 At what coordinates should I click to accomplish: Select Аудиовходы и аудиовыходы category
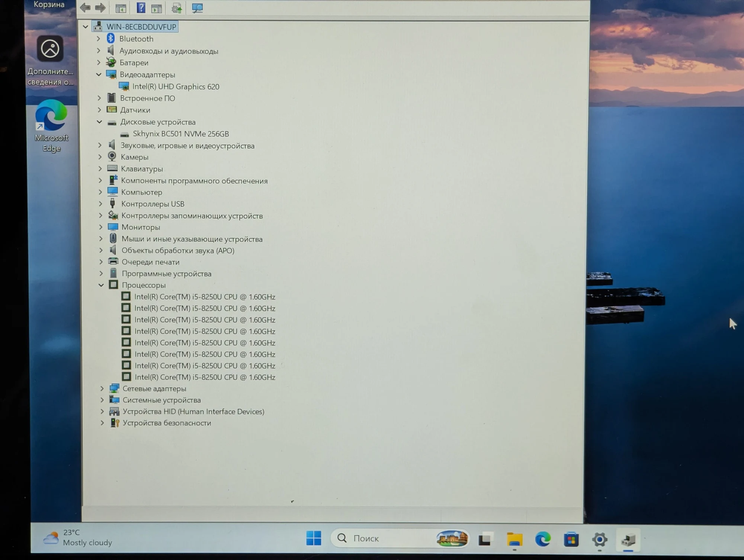pyautogui.click(x=169, y=51)
